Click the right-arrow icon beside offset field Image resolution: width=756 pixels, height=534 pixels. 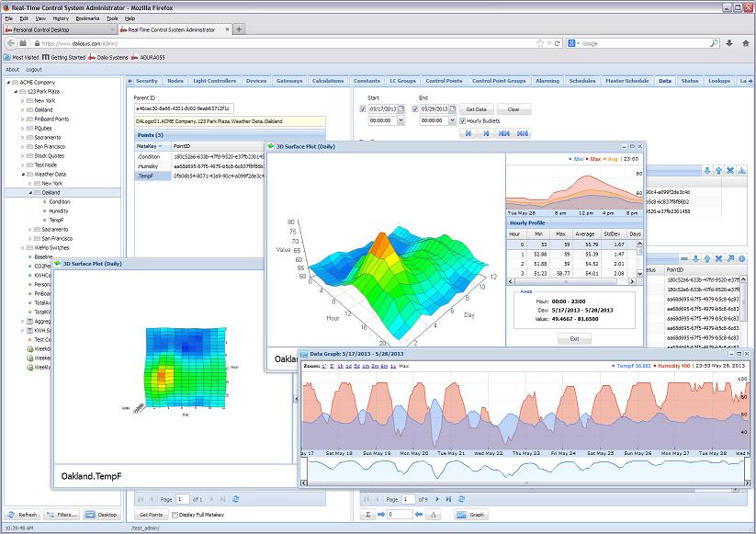point(381,515)
